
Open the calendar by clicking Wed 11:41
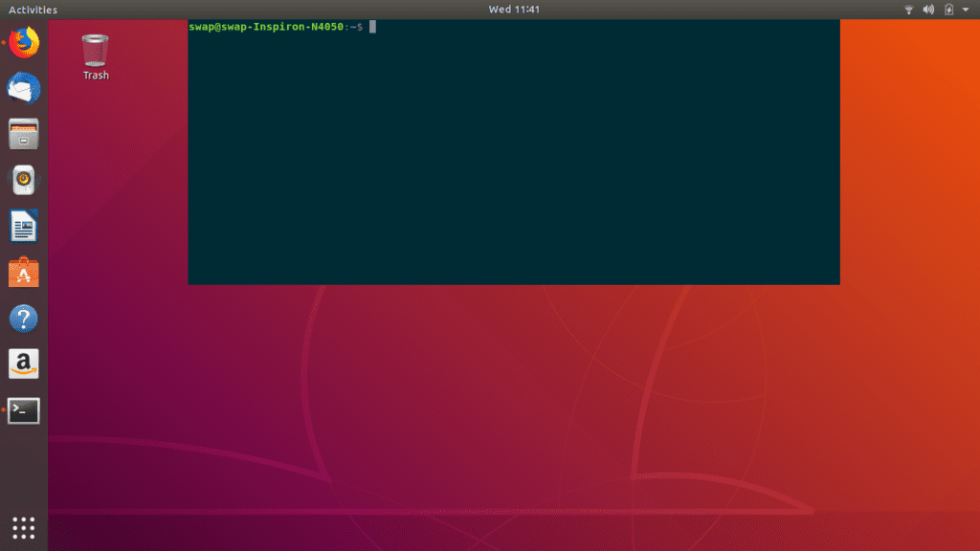coord(517,9)
